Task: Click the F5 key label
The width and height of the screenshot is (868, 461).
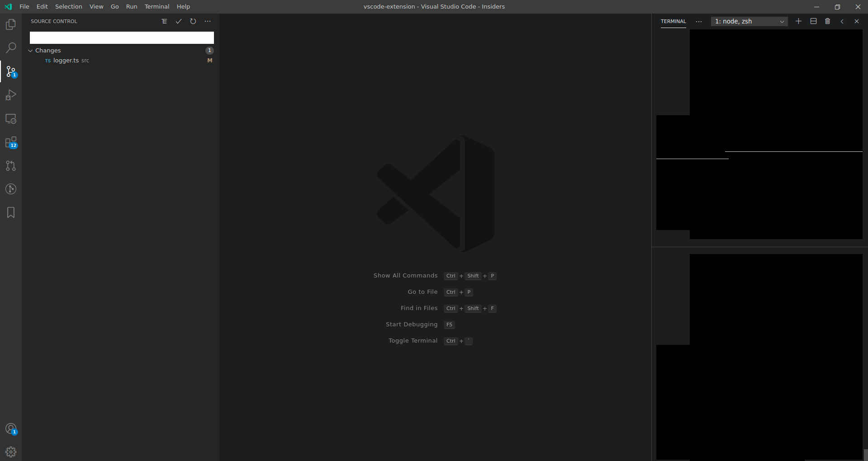Action: 449,325
